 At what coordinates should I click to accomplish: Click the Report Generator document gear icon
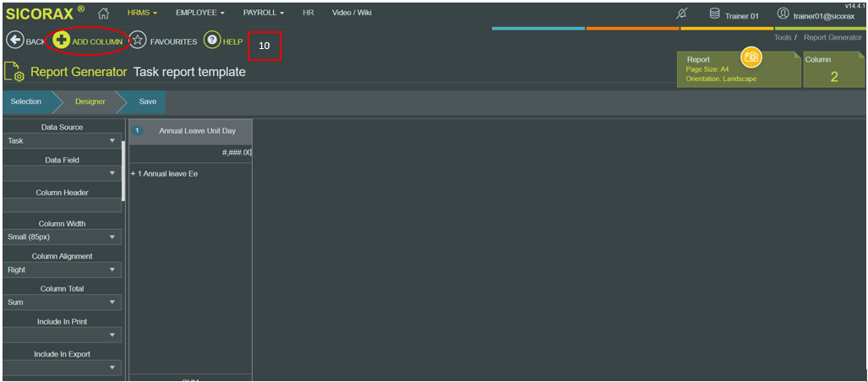coord(14,72)
